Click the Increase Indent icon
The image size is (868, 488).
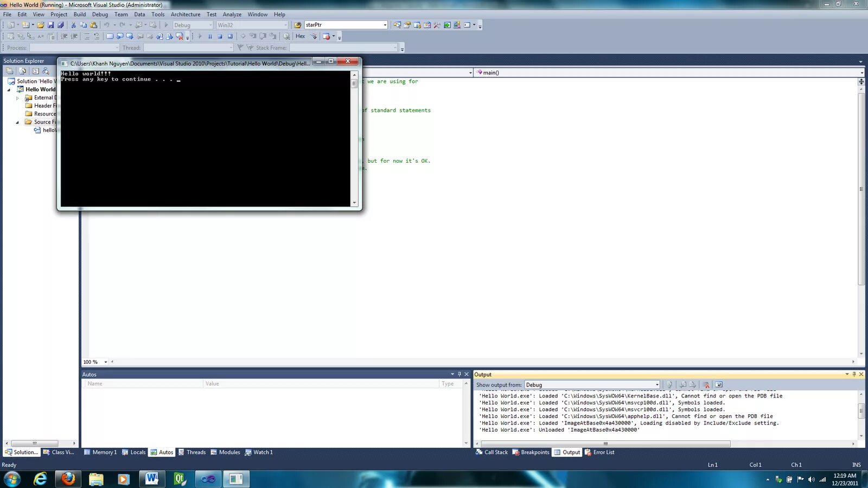point(74,36)
